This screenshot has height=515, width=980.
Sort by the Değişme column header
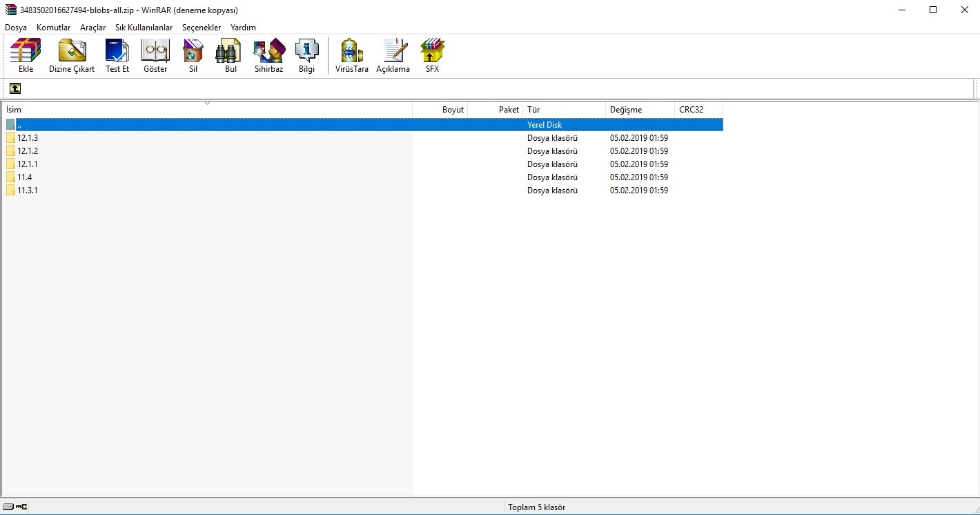click(x=639, y=110)
